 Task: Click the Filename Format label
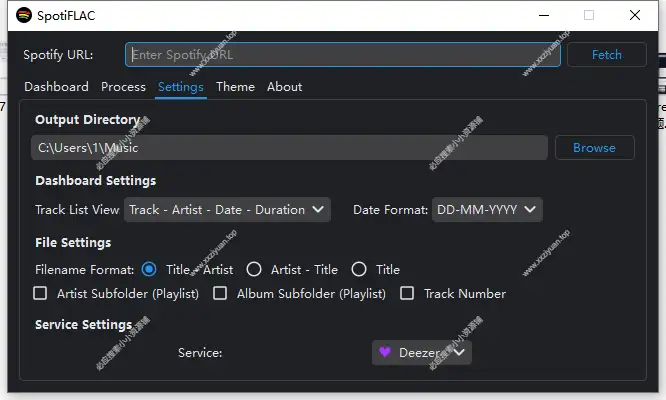coord(85,270)
